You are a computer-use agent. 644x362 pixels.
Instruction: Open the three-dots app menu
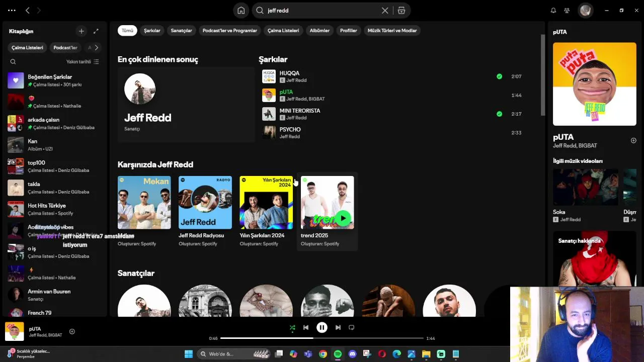tap(12, 10)
